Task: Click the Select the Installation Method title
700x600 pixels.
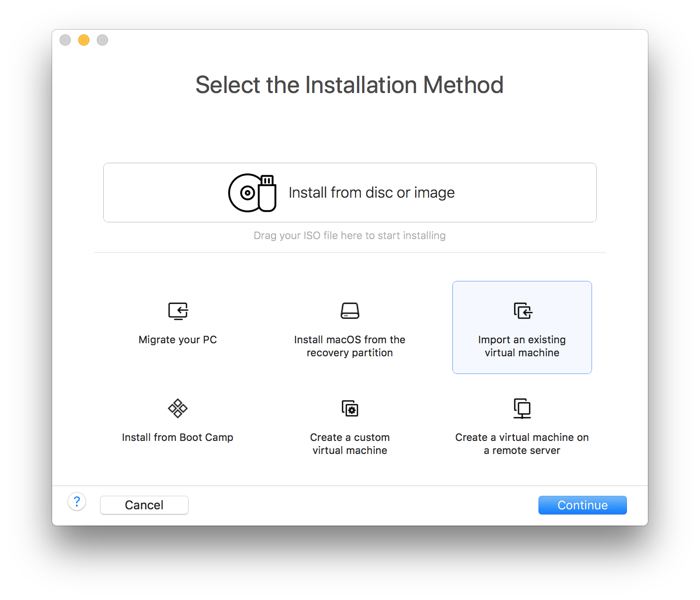Action: click(350, 85)
